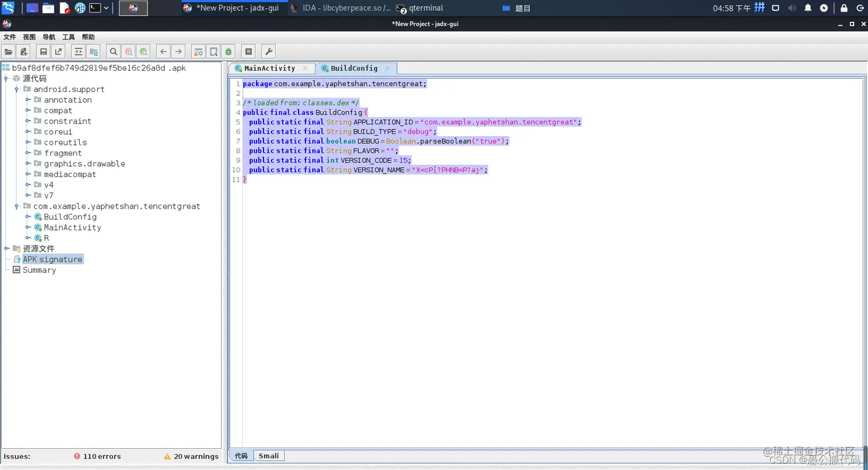Expand the constraint package

point(28,121)
